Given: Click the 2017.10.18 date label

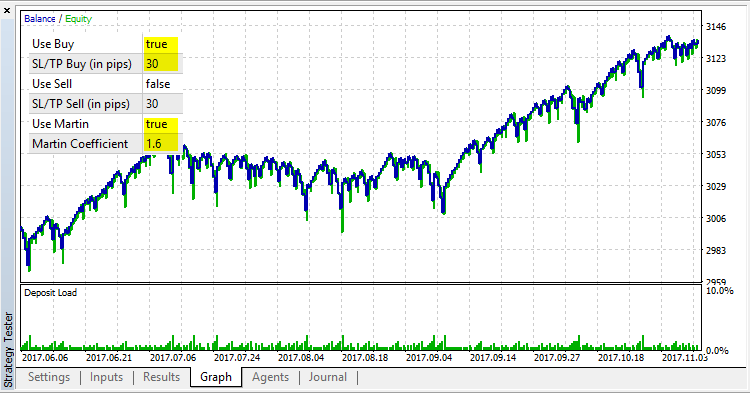Looking at the screenshot, I should tap(621, 358).
